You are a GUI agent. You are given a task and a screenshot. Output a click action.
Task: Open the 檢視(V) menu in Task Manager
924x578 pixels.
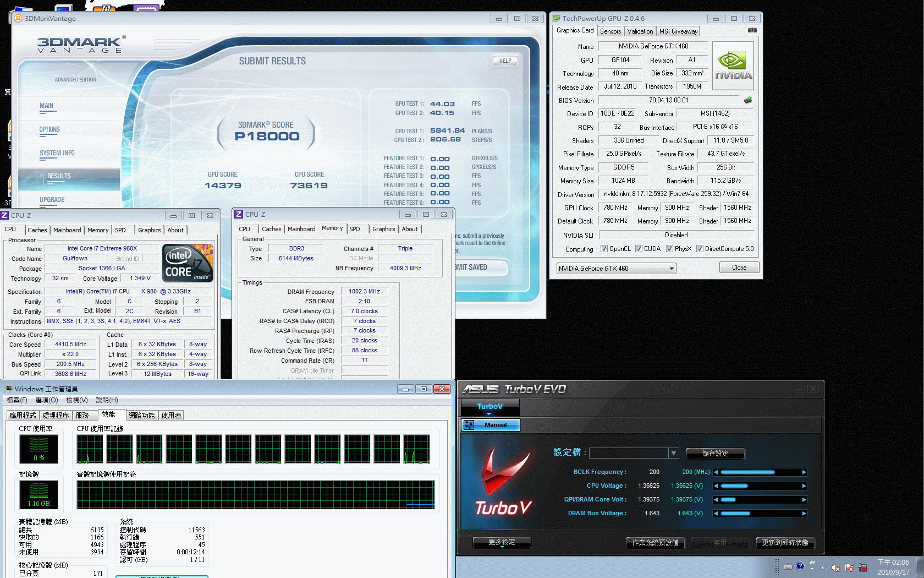point(76,400)
